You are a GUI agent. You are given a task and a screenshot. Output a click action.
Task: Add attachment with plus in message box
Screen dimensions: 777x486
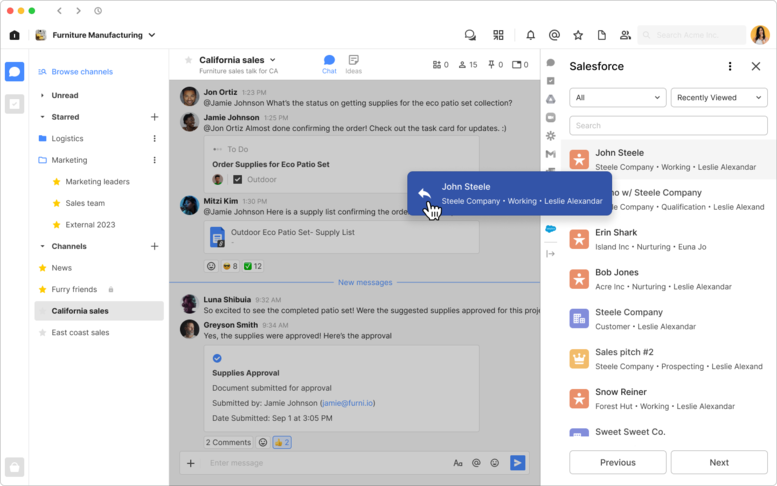coord(191,463)
